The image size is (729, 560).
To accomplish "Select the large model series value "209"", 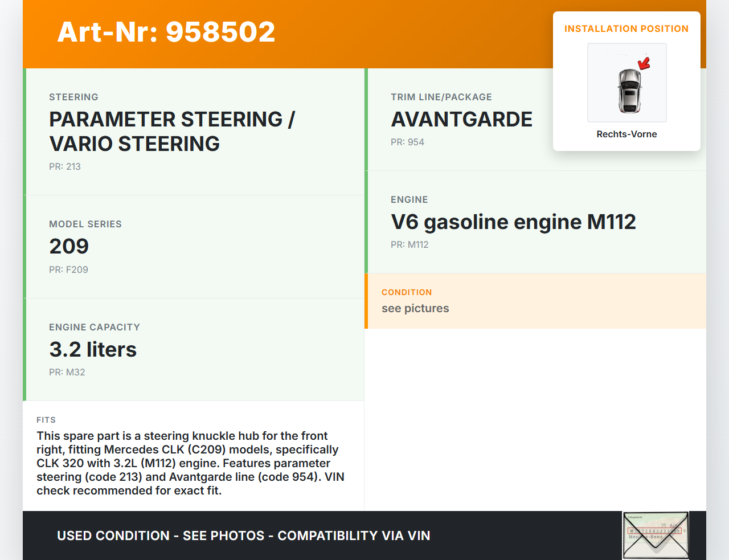I will 69,246.
